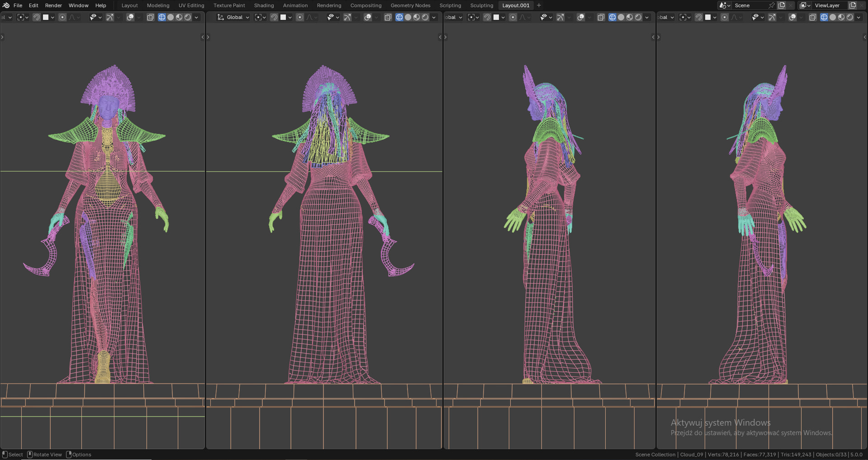This screenshot has width=868, height=460.
Task: Pin the scene to the workspace
Action: click(x=772, y=5)
